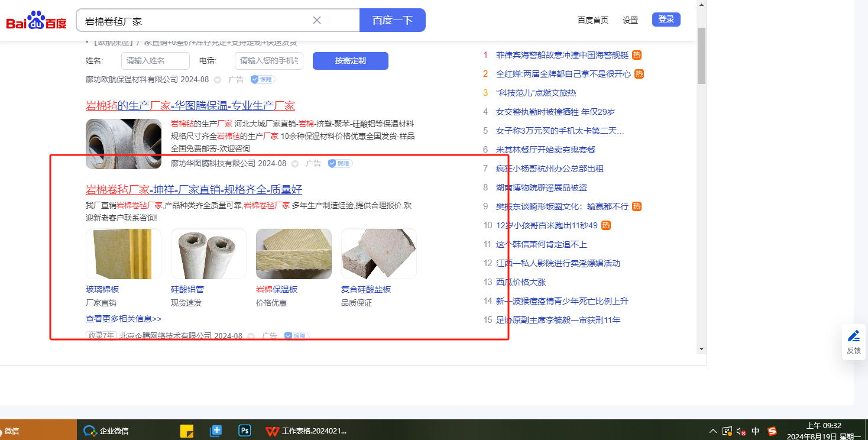Click 廊坊华图腾科技有限公司 company name
Image resolution: width=868 pixels, height=440 pixels.
point(213,164)
